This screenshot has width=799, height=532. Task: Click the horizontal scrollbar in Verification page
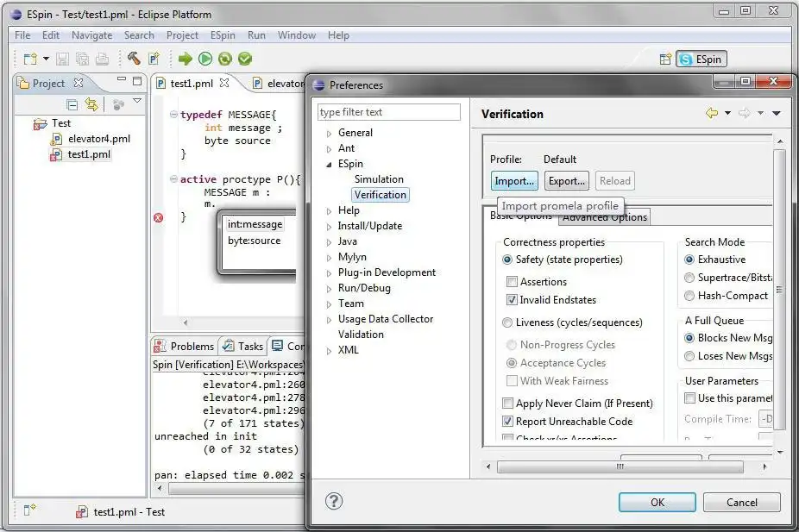click(x=620, y=466)
